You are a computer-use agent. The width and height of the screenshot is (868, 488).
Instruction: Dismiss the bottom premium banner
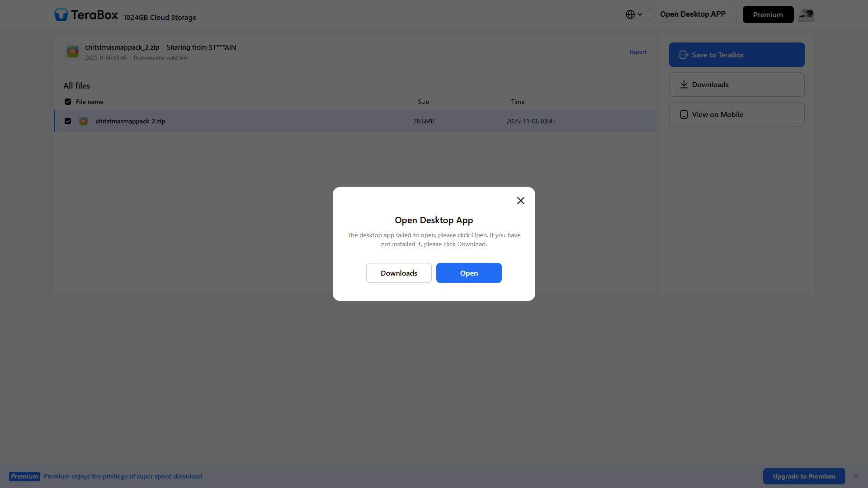pyautogui.click(x=856, y=476)
